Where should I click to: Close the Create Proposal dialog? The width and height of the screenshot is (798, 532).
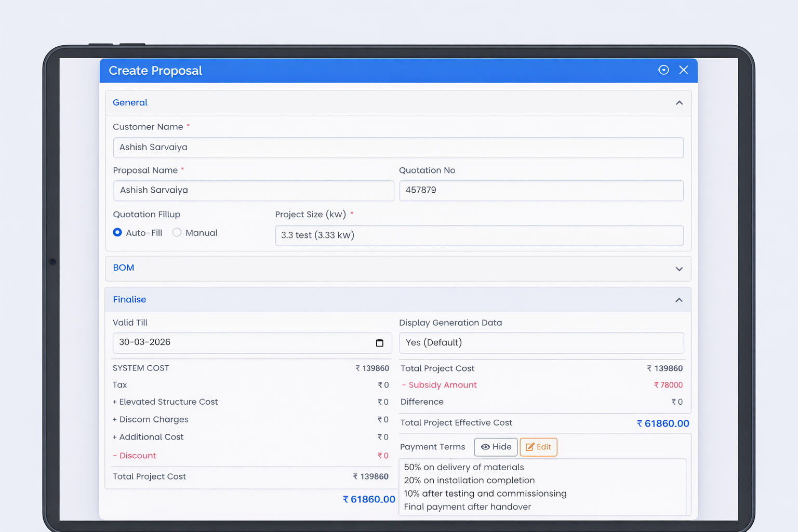(x=684, y=70)
